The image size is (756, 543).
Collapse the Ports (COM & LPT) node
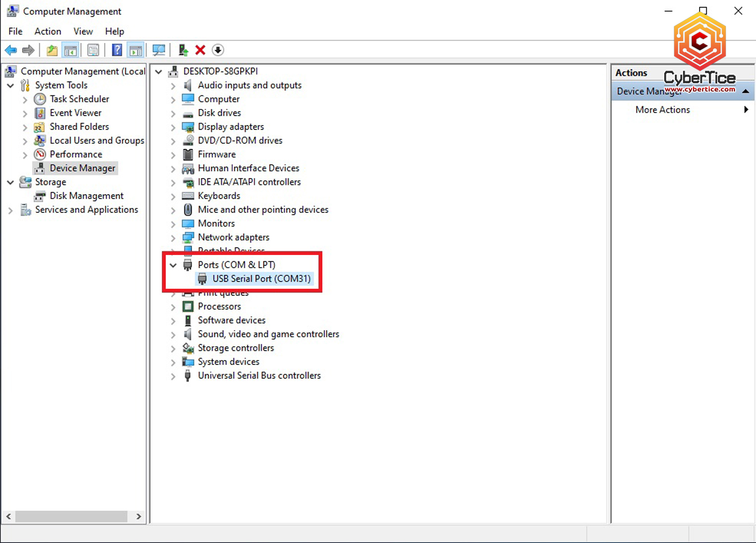173,265
